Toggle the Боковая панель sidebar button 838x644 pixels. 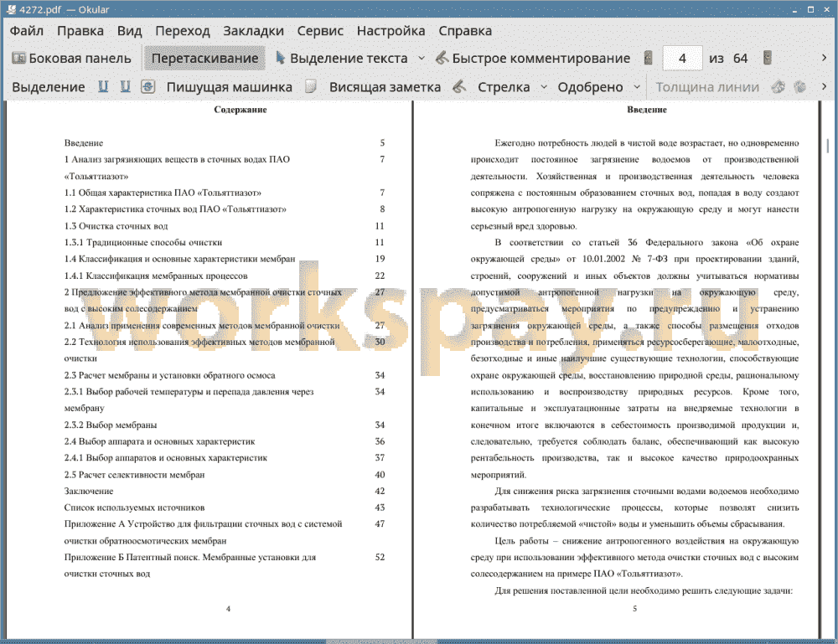[x=71, y=59]
